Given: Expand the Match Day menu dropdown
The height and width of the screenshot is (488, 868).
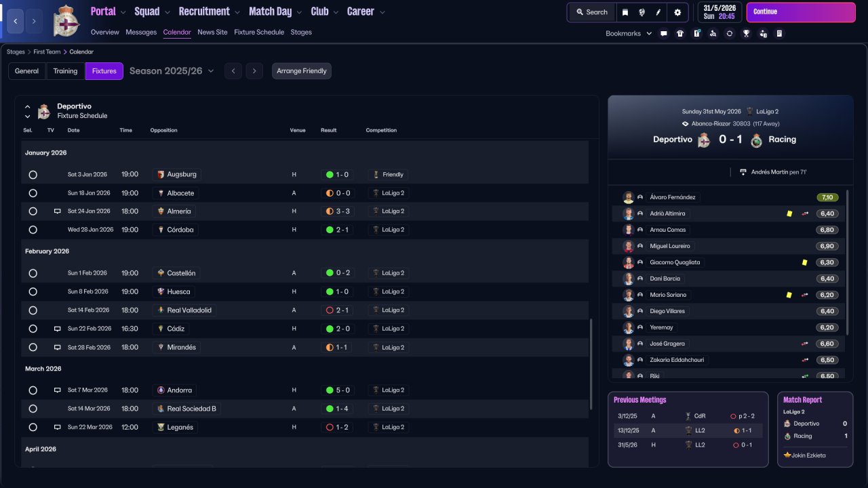Looking at the screenshot, I should (x=299, y=12).
